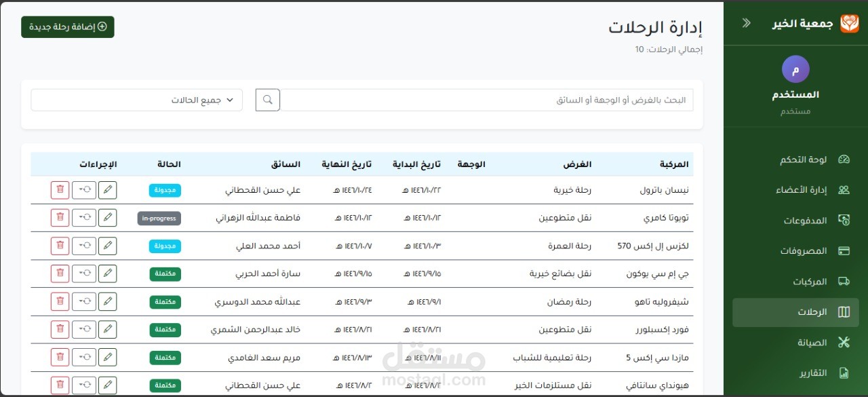Viewport: 868px width, 397px height.
Task: Click the الحالة column header
Action: click(x=169, y=164)
